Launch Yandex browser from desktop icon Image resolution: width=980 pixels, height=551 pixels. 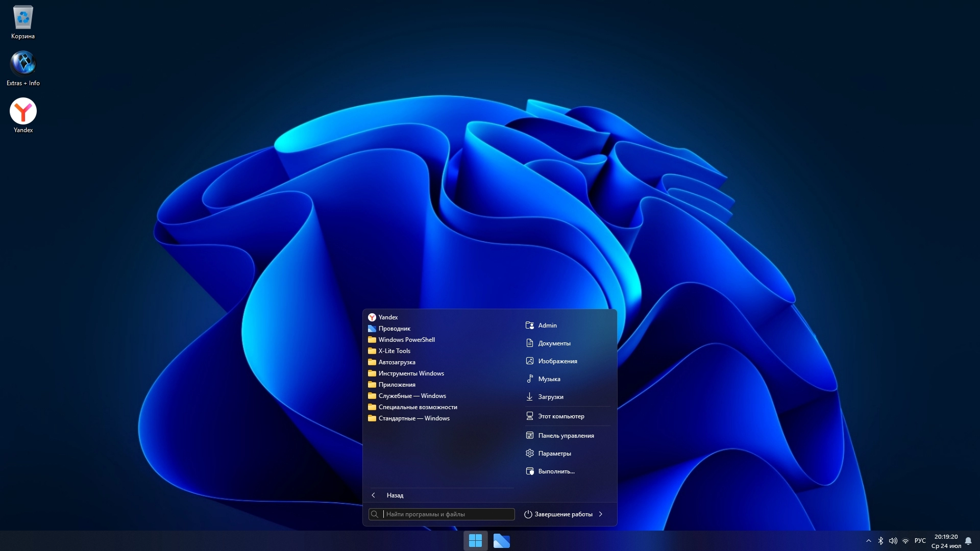pyautogui.click(x=23, y=111)
